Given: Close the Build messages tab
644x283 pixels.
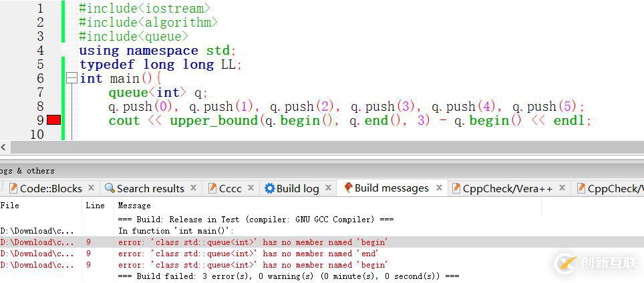Looking at the screenshot, I should [x=439, y=188].
